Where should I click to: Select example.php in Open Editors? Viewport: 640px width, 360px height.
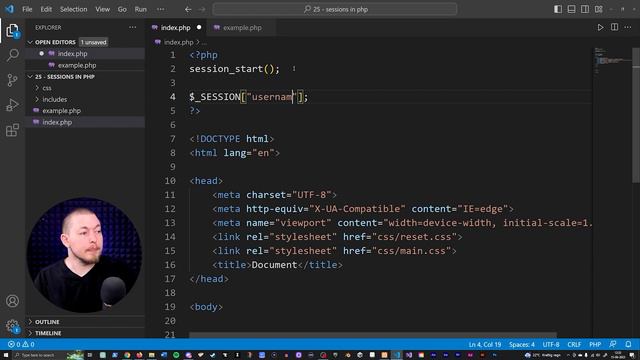pyautogui.click(x=85, y=65)
